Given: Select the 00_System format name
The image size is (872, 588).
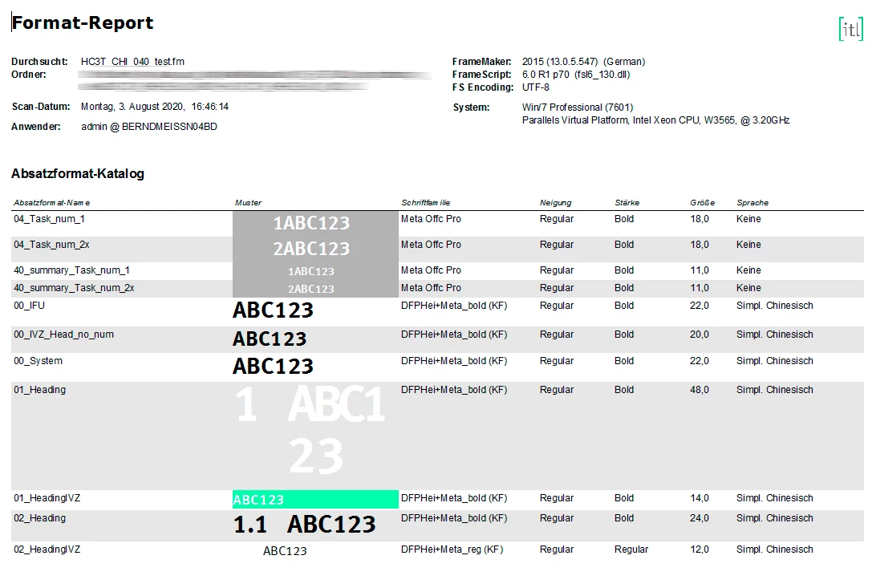Looking at the screenshot, I should click(x=38, y=361).
